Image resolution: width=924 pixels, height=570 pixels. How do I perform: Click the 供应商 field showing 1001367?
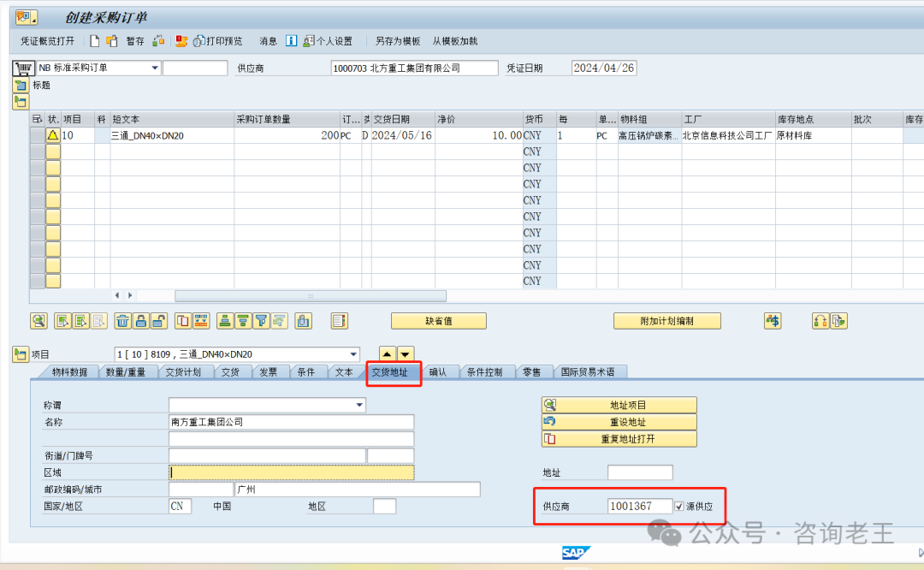pyautogui.click(x=640, y=507)
